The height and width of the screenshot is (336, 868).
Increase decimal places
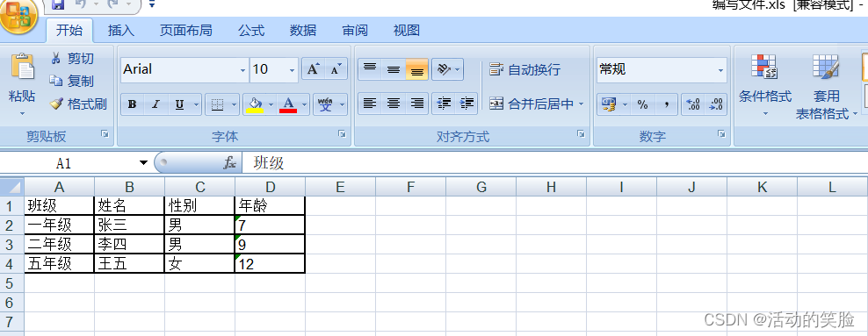tap(692, 104)
